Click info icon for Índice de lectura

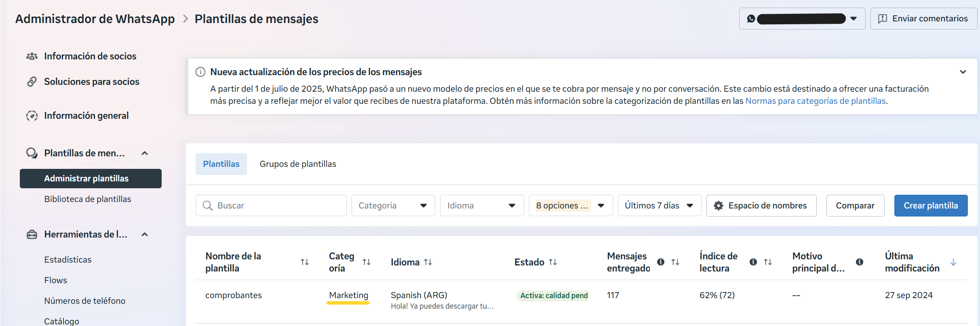[753, 262]
